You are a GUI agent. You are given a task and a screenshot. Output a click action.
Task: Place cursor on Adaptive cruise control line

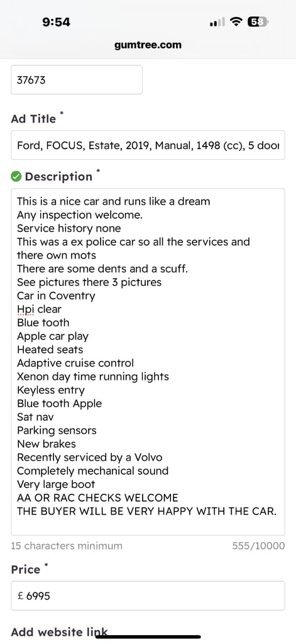coord(75,363)
